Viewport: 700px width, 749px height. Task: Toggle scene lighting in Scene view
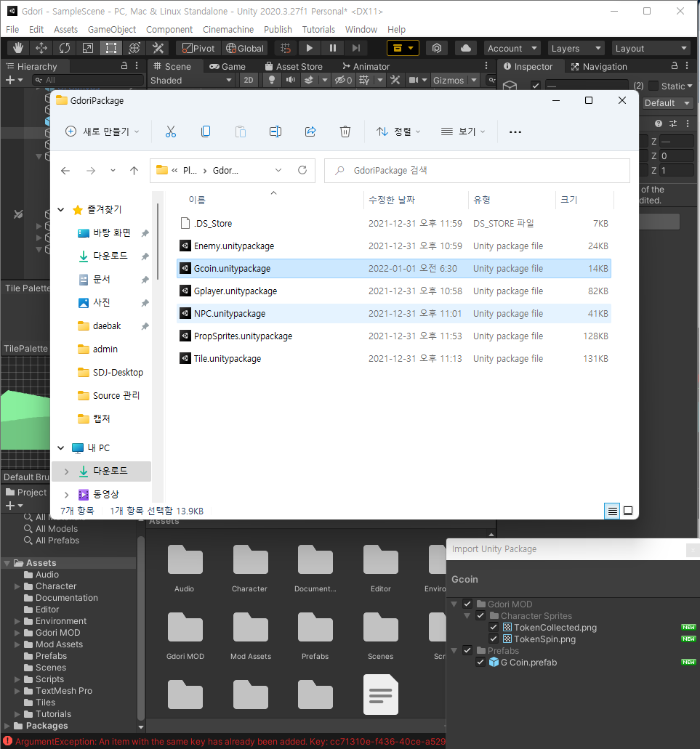[272, 80]
